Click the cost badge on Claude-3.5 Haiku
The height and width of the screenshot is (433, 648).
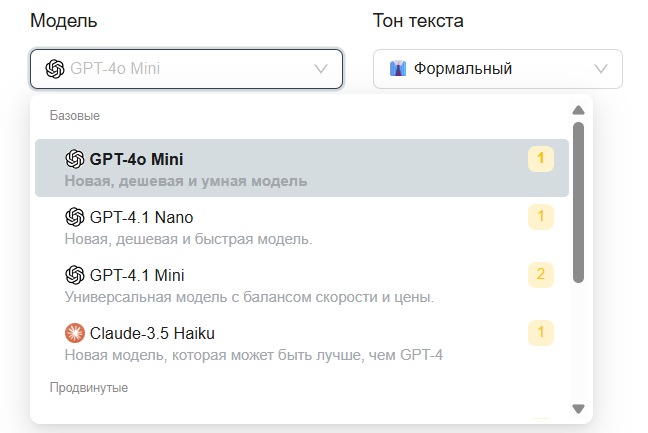tap(541, 333)
